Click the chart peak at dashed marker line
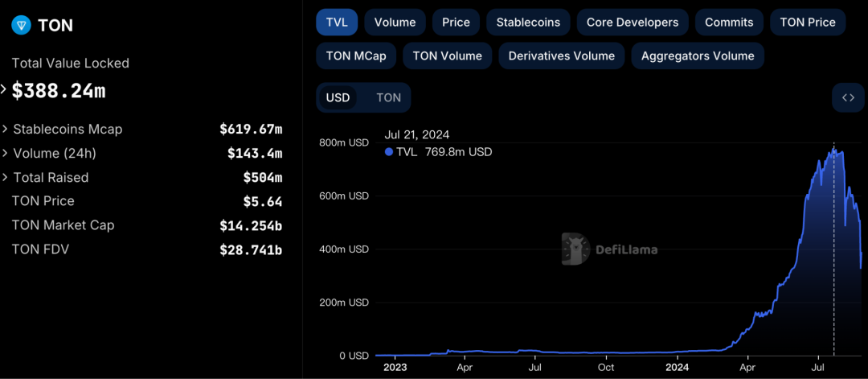The image size is (868, 379). pos(833,150)
